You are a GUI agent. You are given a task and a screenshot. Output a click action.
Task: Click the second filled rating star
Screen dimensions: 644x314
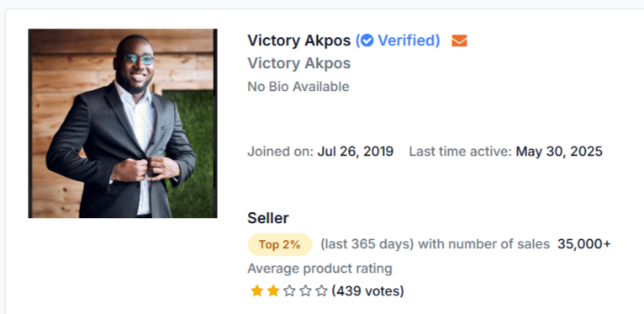(x=273, y=291)
